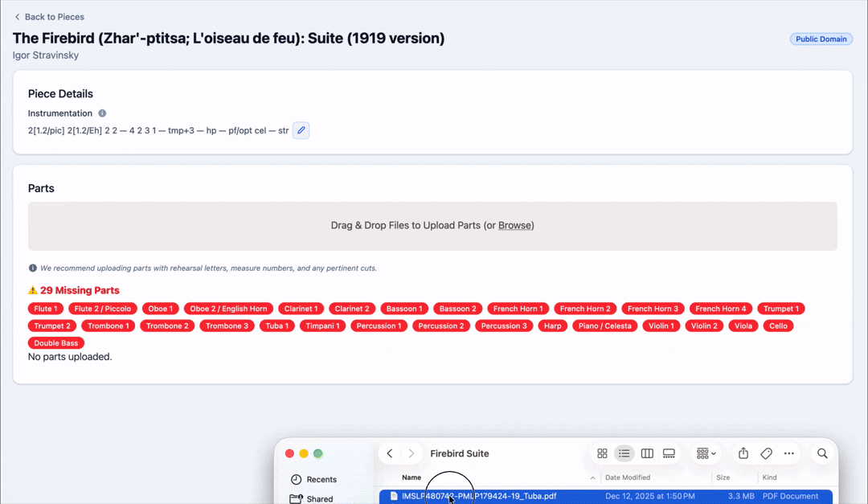Select the Double Bass tag
Image resolution: width=868 pixels, height=504 pixels.
click(56, 342)
